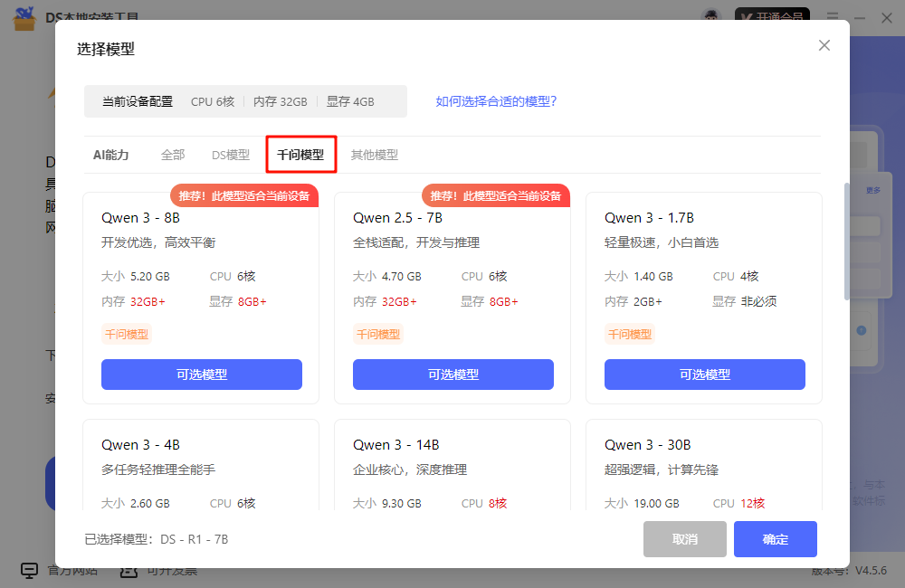
Task: Close the 选择模型 dialog with X
Action: [824, 45]
